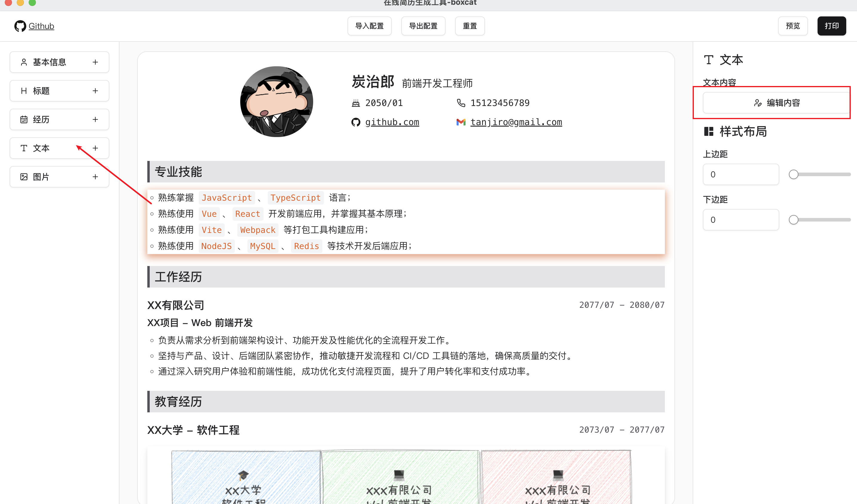The width and height of the screenshot is (857, 504).
Task: Click the calendar icon beside 经历
Action: pyautogui.click(x=24, y=119)
